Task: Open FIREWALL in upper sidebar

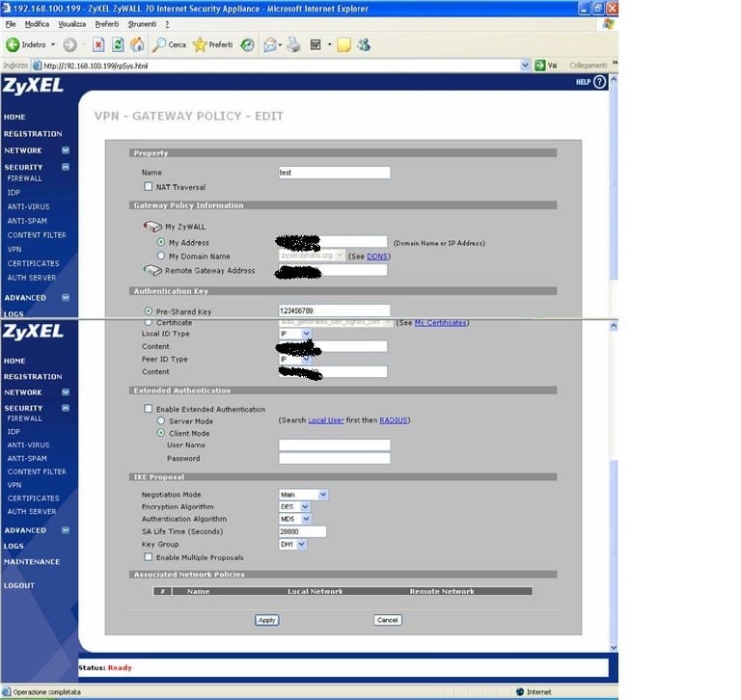Action: click(24, 178)
